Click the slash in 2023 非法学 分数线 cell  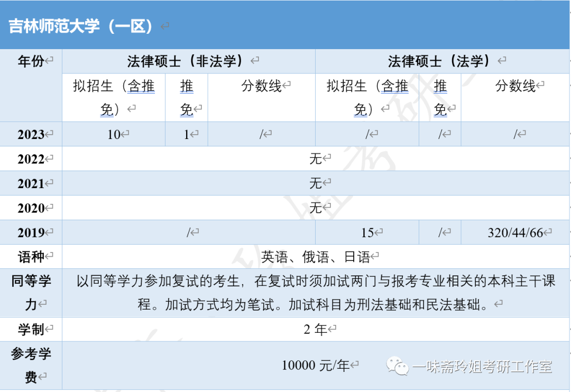(x=261, y=134)
